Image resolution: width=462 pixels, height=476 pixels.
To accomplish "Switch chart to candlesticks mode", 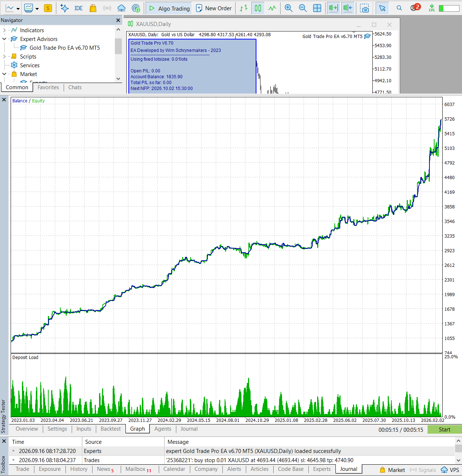I will (258, 8).
